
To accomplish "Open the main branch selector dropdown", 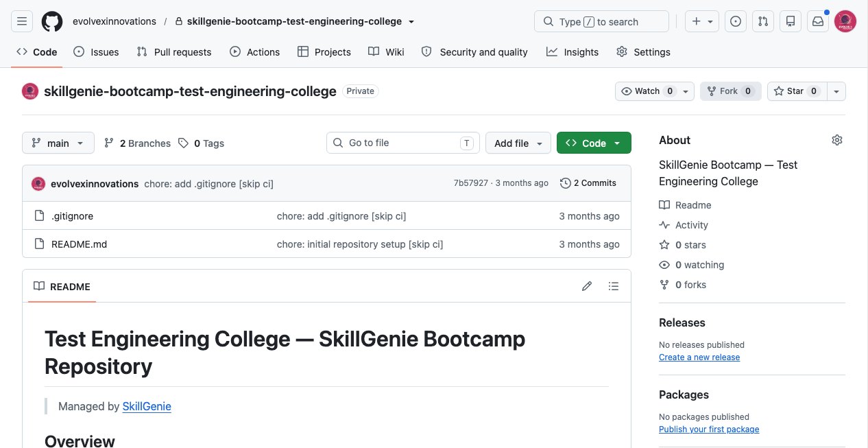I will pyautogui.click(x=58, y=143).
